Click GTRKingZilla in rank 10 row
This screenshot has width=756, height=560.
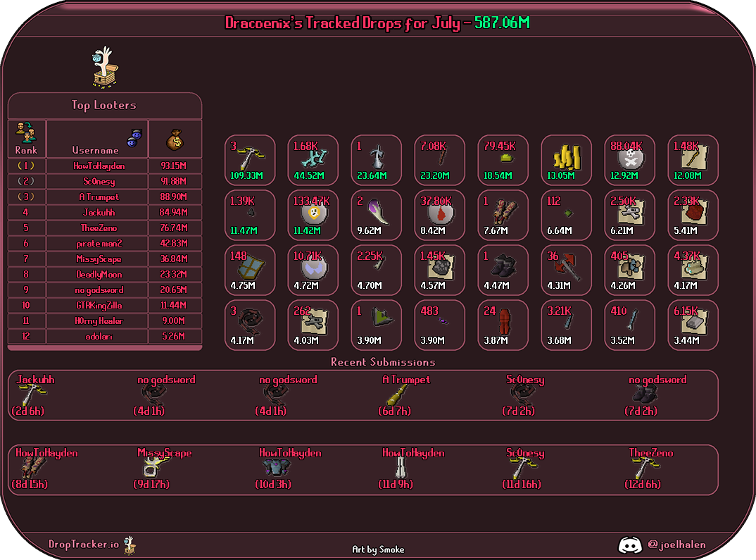99,305
